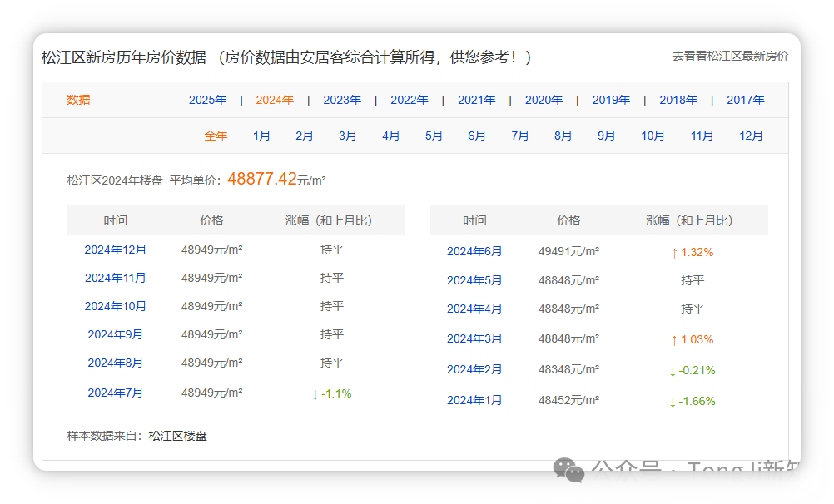Select the 2024年 year tab
The image size is (834, 504).
[275, 100]
